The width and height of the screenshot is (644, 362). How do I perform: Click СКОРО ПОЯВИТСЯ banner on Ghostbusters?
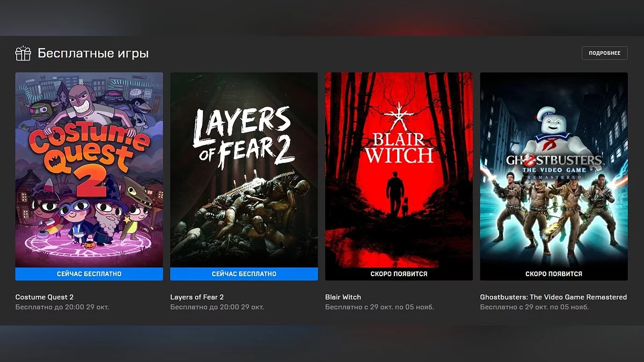coord(553,274)
